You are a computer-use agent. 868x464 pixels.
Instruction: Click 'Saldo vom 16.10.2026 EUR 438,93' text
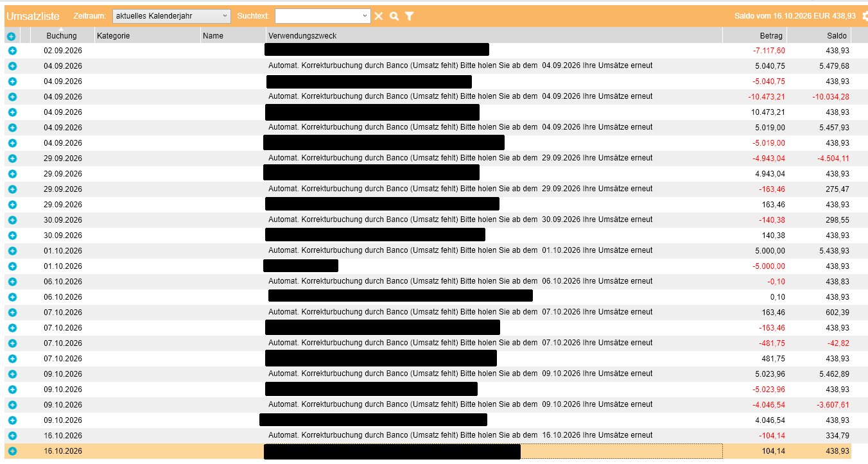[795, 16]
